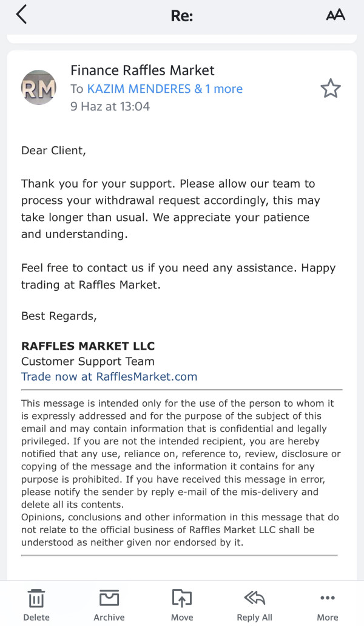Go back using the back arrow
364x626 pixels.
(x=22, y=15)
